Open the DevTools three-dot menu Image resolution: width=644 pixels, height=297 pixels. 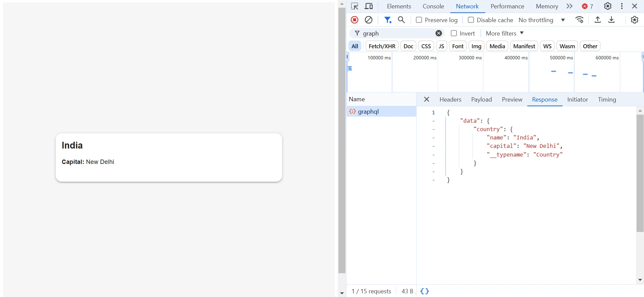pyautogui.click(x=622, y=6)
